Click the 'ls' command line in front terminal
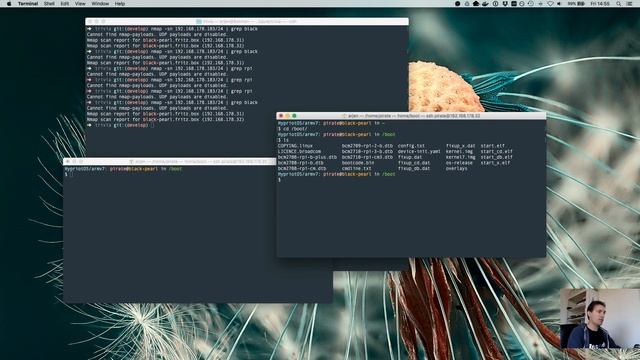Image resolution: width=640 pixels, height=360 pixels. point(283,140)
